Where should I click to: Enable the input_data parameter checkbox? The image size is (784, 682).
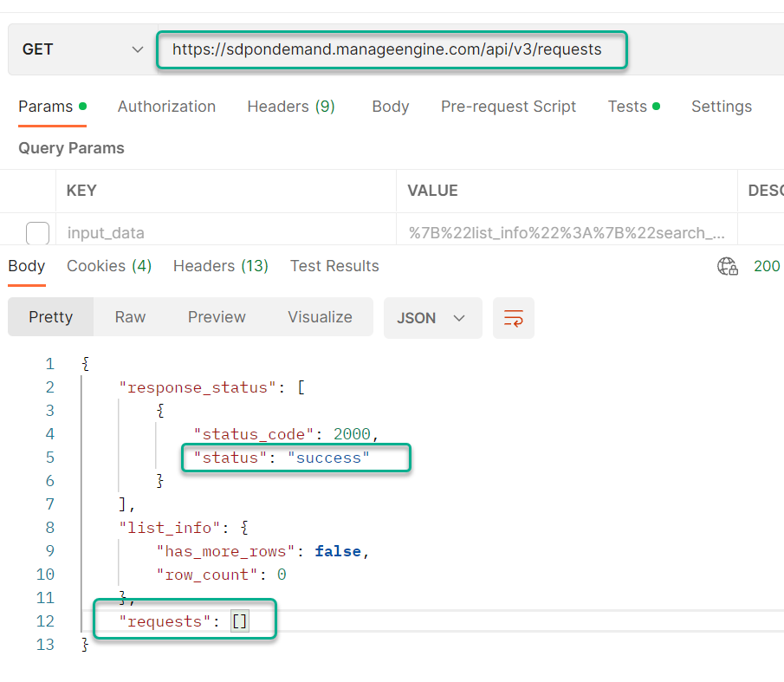pos(37,233)
